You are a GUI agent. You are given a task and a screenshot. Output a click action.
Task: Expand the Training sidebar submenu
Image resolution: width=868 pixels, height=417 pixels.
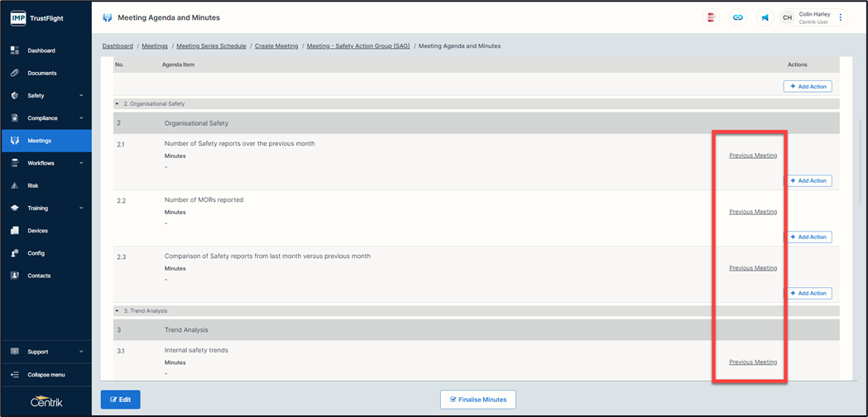81,208
